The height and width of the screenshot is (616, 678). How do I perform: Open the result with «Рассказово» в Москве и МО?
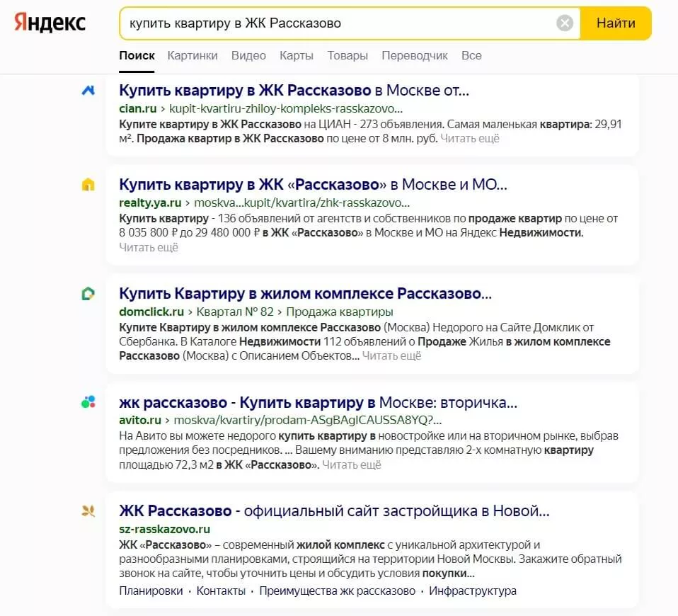313,184
